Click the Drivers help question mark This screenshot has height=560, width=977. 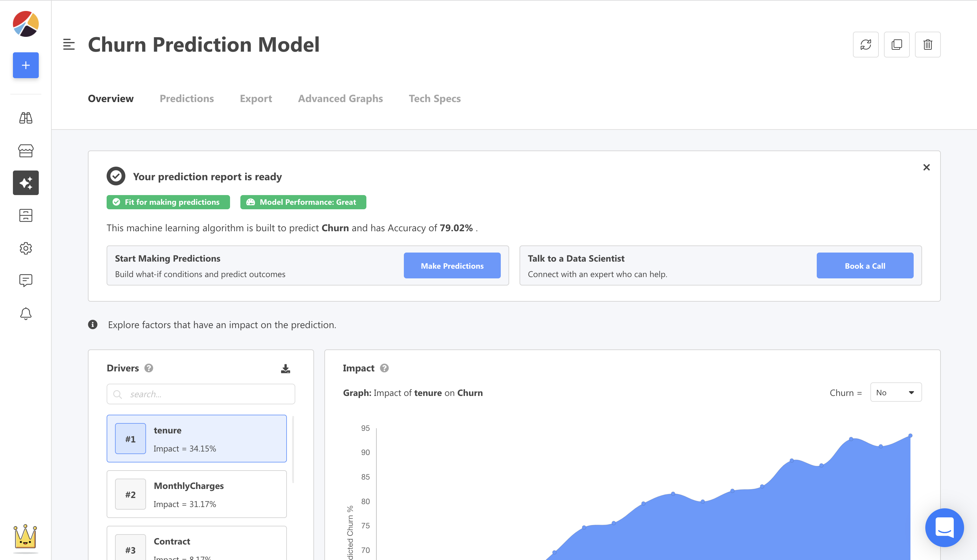149,368
